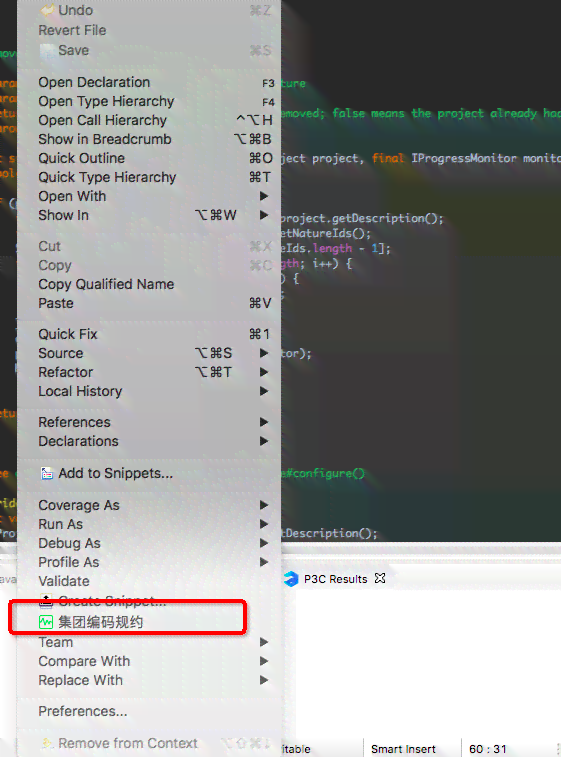Close the P3C Results view
This screenshot has width=561, height=757.
coord(380,578)
